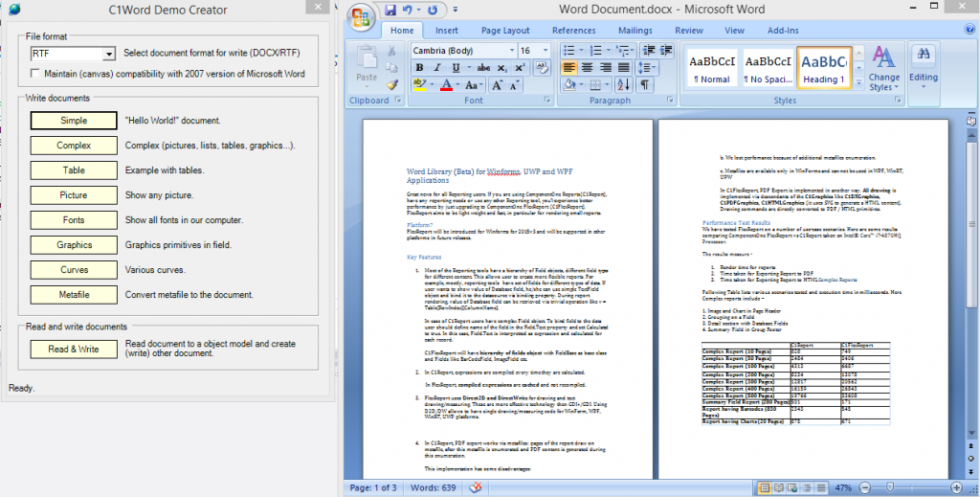Screen dimensions: 980x497
Task: Switch to Print Layout view button
Action: pos(764,487)
